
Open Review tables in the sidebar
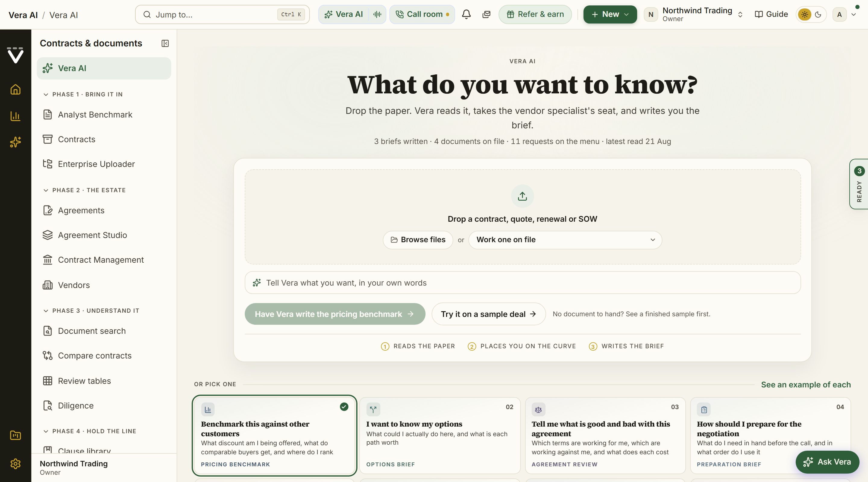coord(104,381)
